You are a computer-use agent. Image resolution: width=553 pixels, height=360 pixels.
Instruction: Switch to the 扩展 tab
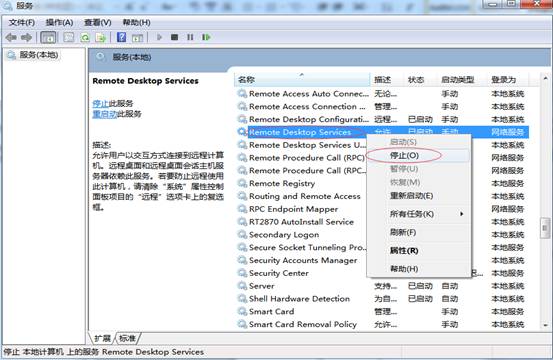point(103,338)
